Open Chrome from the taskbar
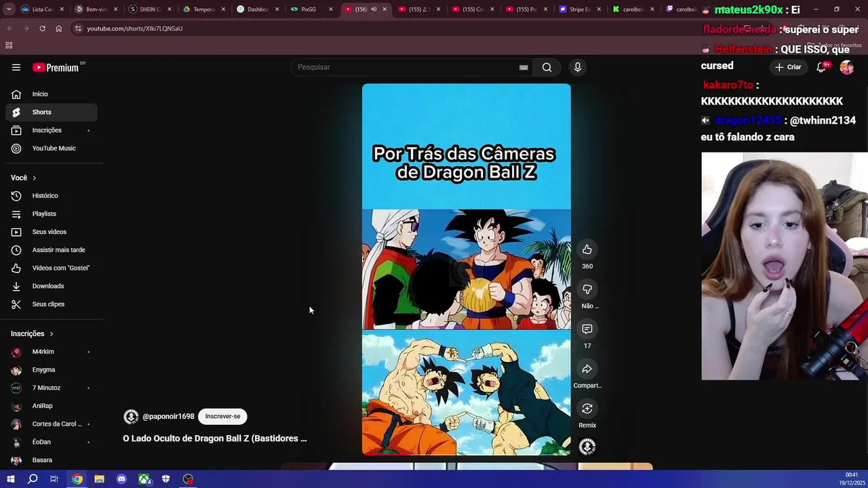This screenshot has width=868, height=488. pos(77,479)
